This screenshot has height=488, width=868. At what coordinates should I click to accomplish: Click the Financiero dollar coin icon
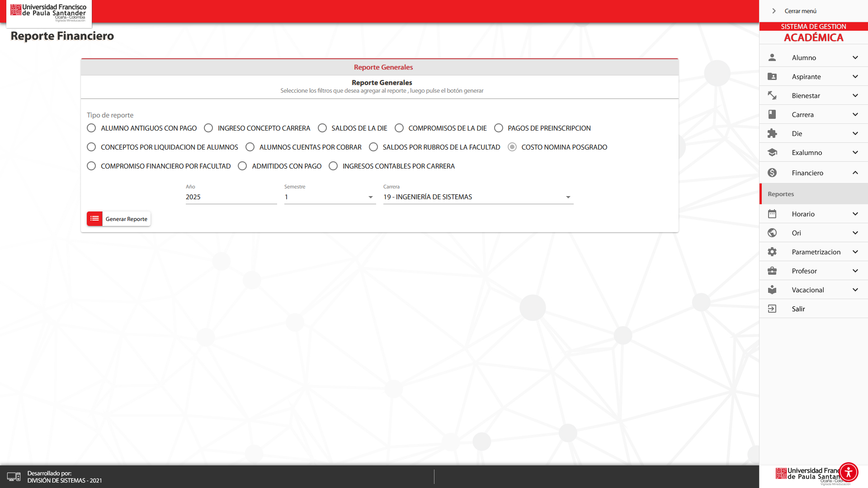[x=772, y=173]
